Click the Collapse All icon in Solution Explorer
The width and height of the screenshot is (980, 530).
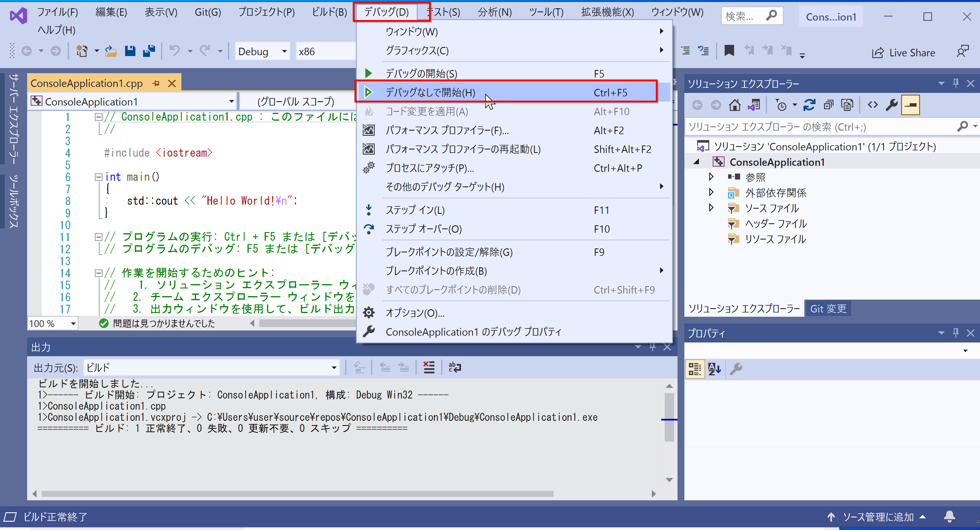(x=829, y=105)
